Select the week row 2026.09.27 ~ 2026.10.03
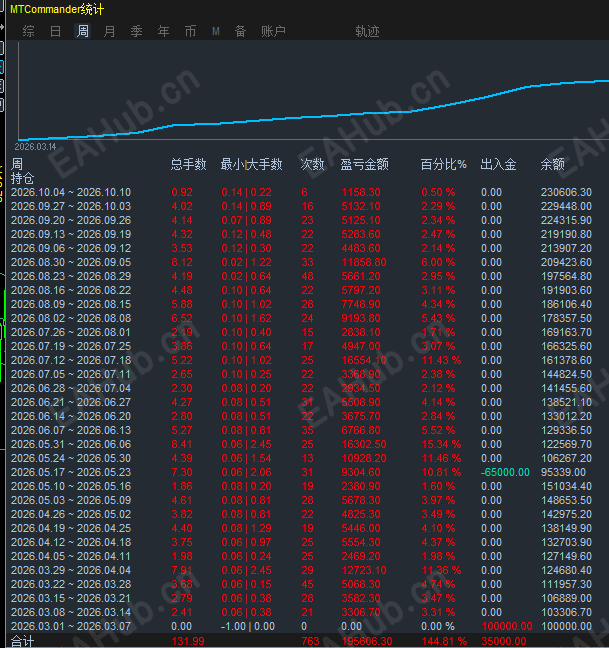The image size is (609, 648). click(301, 206)
